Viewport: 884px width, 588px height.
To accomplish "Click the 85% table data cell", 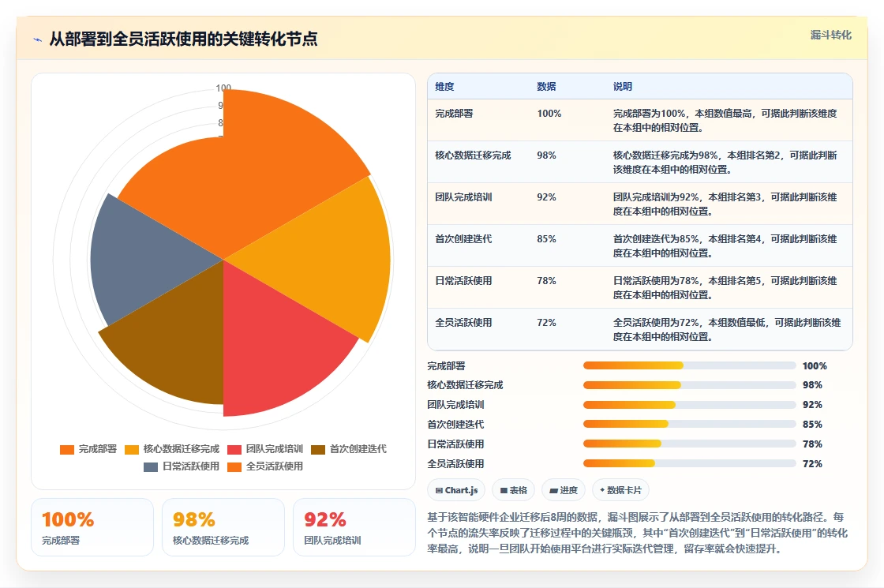I will [546, 238].
